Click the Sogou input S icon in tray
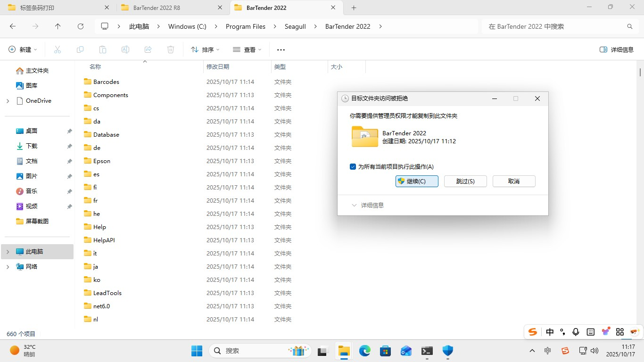This screenshot has height=362, width=644. (x=565, y=351)
